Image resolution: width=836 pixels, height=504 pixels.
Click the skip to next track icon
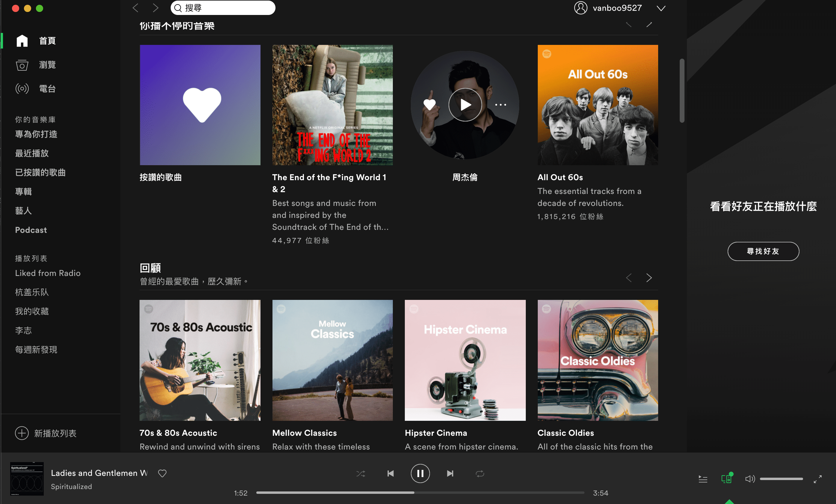pos(450,473)
